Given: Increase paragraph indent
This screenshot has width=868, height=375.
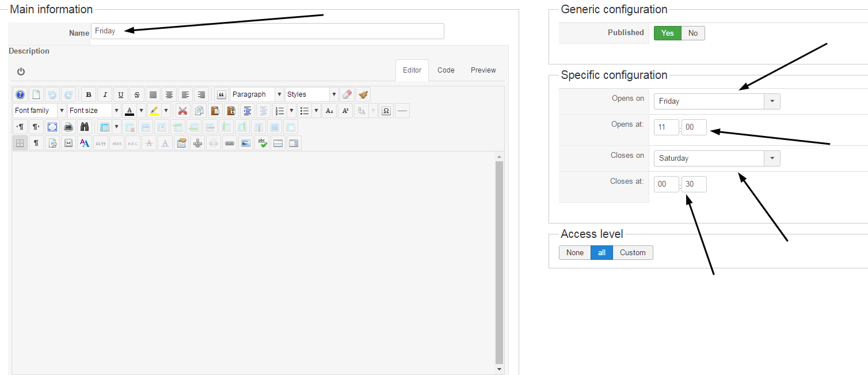Looking at the screenshot, I should (x=248, y=111).
